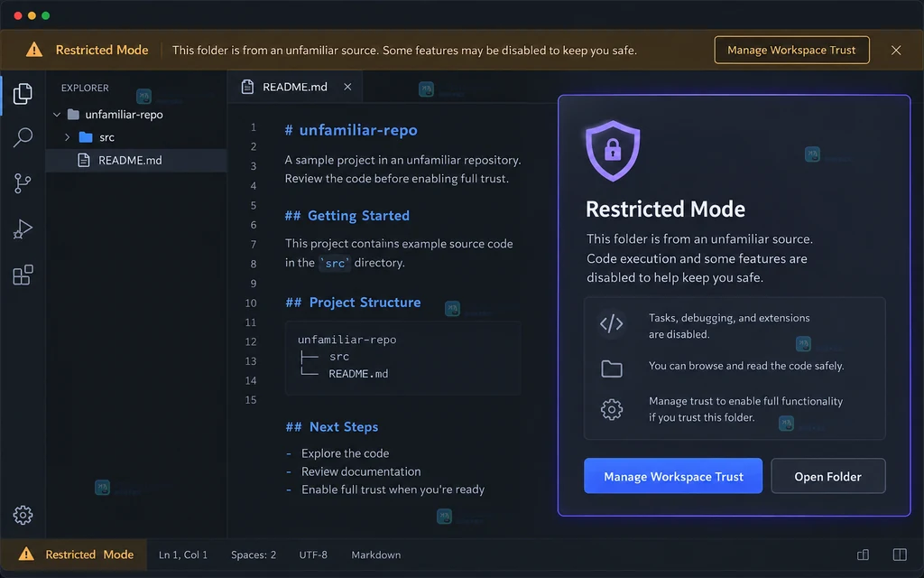The image size is (924, 578).
Task: Click the '## Getting Started' heading
Action: click(x=347, y=215)
